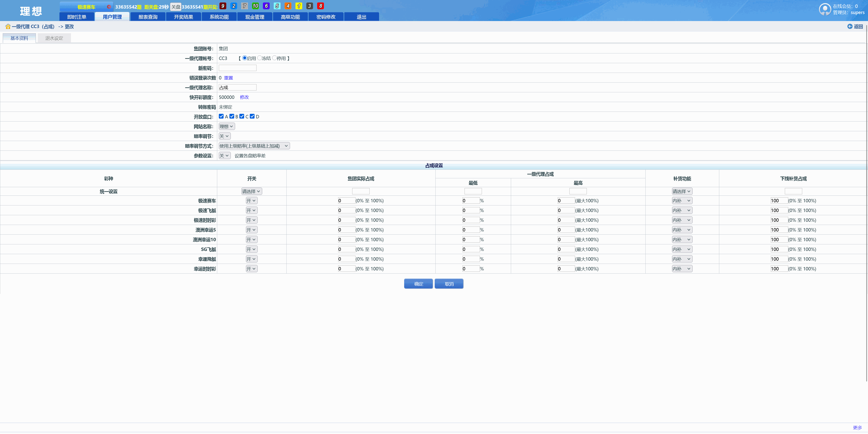The image size is (868, 434).
Task: Select the 冻结 radio button
Action: tap(259, 58)
